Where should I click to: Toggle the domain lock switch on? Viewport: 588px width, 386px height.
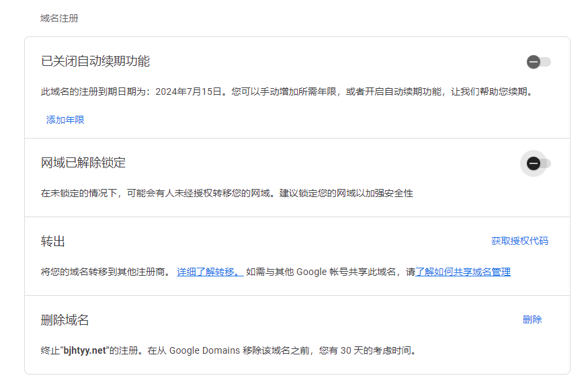click(x=538, y=163)
